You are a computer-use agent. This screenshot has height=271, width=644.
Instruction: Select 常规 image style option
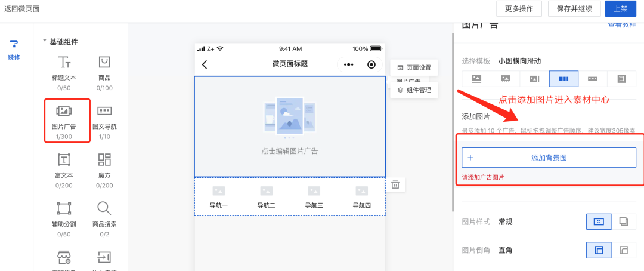click(599, 221)
